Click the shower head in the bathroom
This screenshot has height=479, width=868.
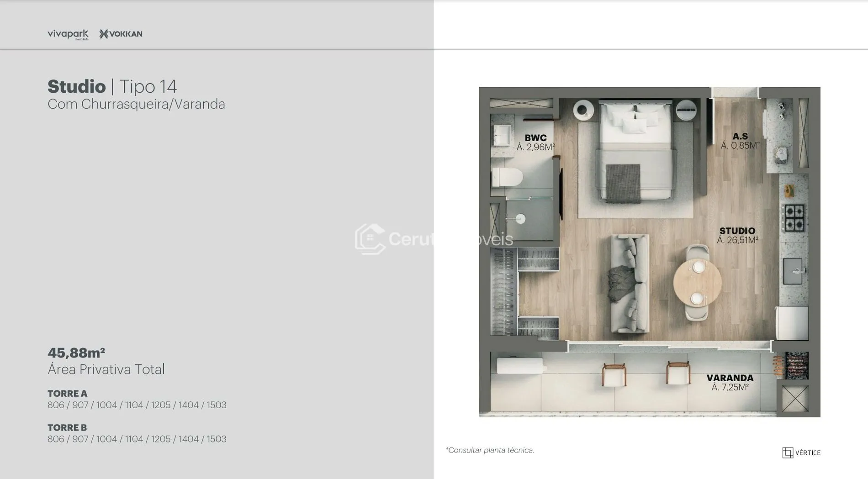520,219
